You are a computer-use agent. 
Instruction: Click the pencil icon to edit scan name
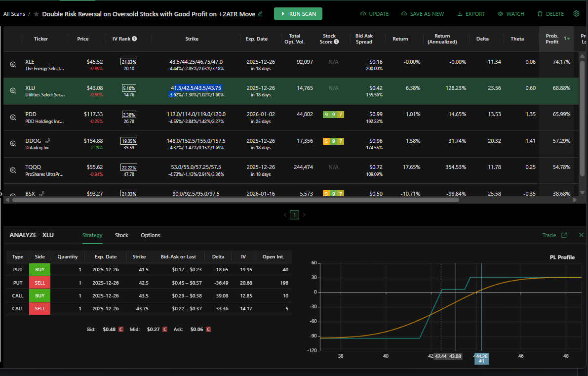click(x=260, y=14)
